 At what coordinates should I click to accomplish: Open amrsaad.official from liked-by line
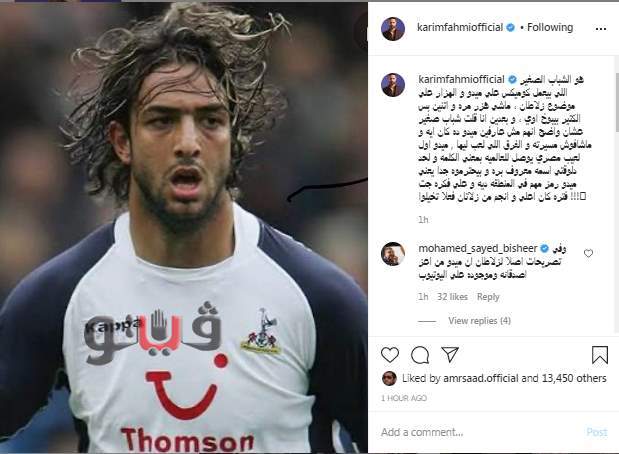(x=481, y=378)
